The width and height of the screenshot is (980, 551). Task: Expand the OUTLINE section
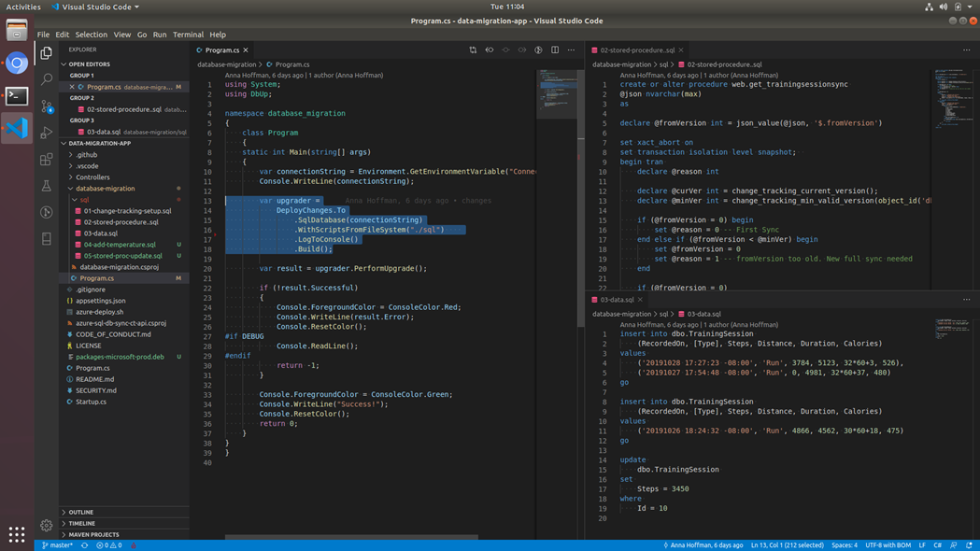click(81, 513)
